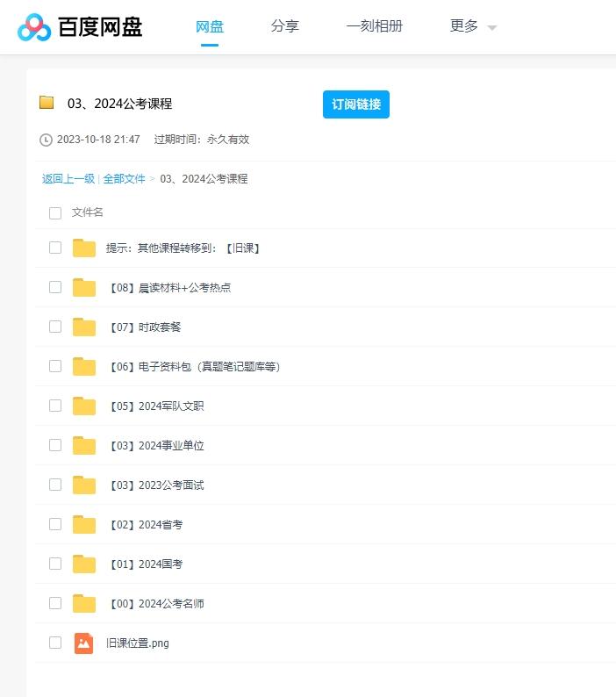
Task: Click the 全部文件 breadcrumb link
Action: [x=124, y=179]
